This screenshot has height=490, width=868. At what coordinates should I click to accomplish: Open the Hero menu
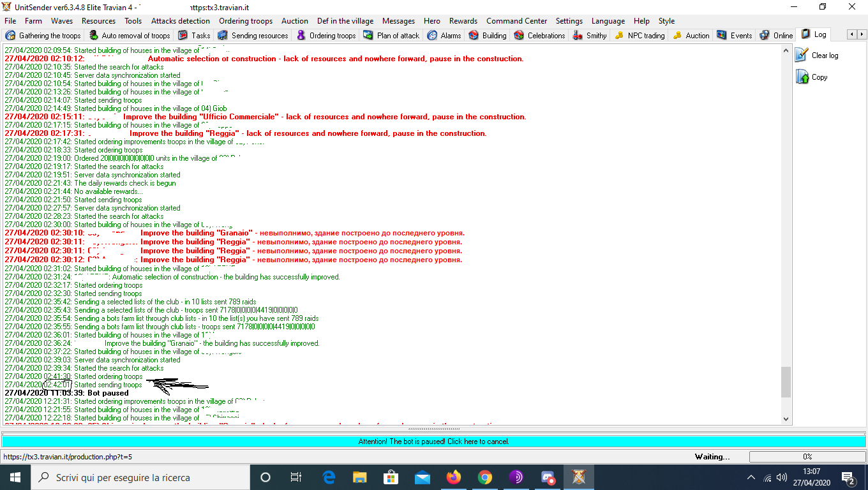point(432,21)
